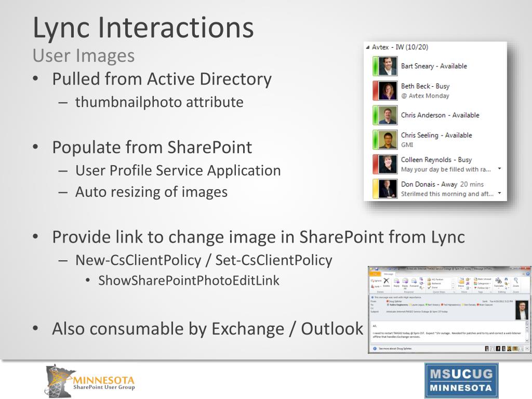This screenshot has width=532, height=399.
Task: Open the Junk dropdown in Outlook ribbon
Action: tap(376, 286)
